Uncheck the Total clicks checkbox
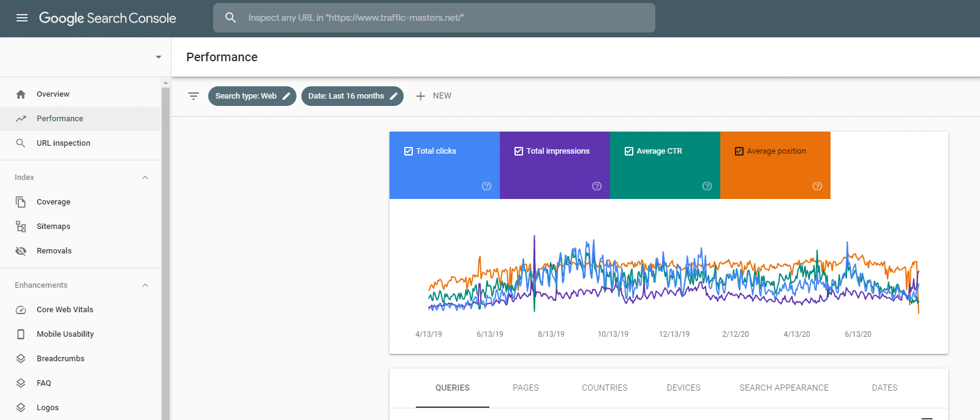The image size is (980, 420). [x=409, y=151]
